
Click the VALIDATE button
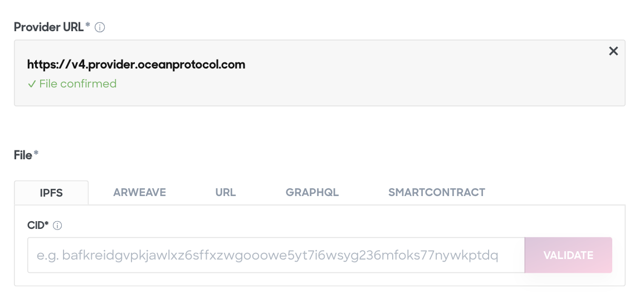(568, 255)
